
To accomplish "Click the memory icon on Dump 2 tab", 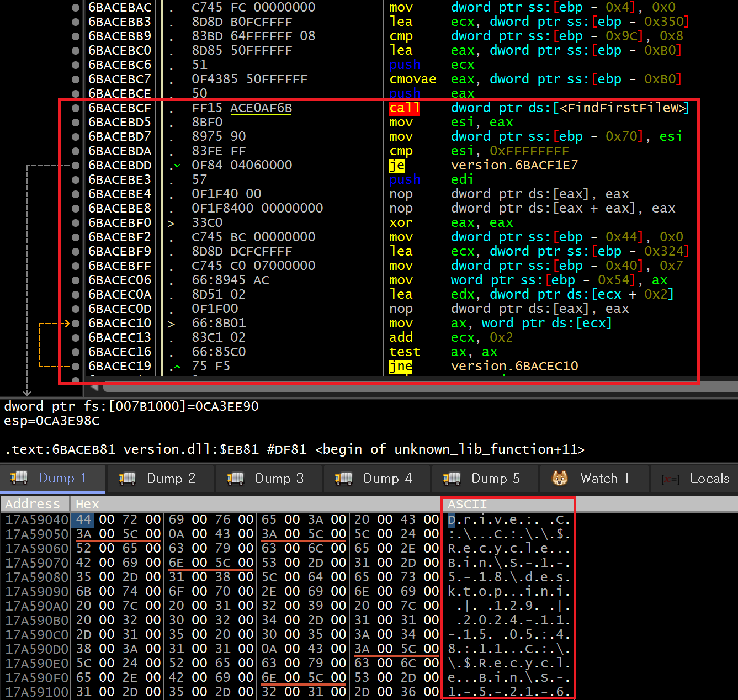I will (128, 478).
